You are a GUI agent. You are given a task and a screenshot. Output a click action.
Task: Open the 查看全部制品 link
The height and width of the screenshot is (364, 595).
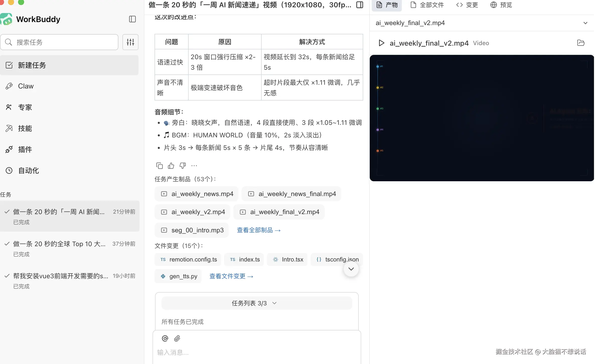259,230
